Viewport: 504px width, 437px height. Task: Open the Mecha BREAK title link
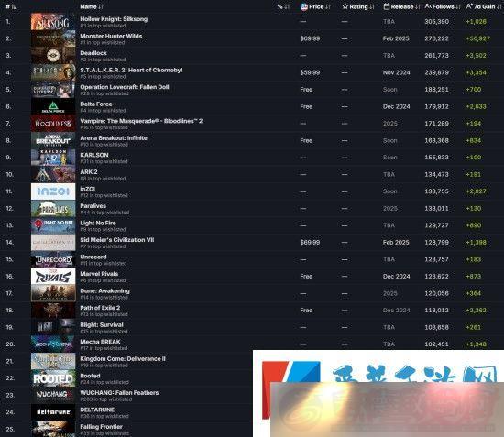tap(100, 342)
